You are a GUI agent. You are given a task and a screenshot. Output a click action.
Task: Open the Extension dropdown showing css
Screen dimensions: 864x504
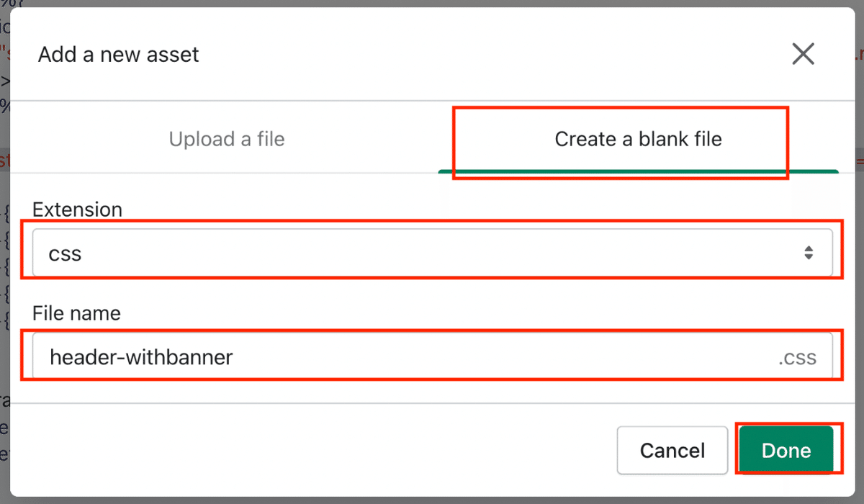(x=433, y=253)
